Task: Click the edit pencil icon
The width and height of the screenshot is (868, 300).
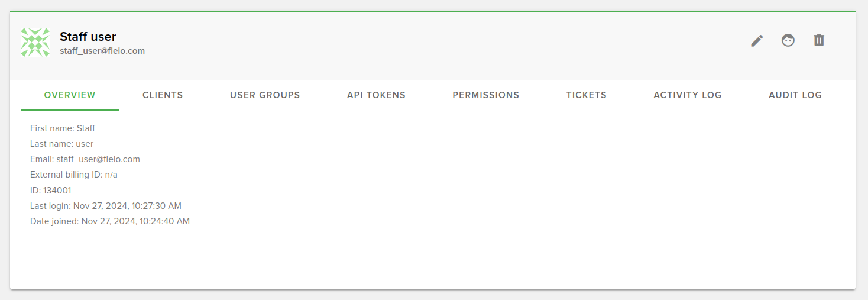Action: pyautogui.click(x=757, y=41)
